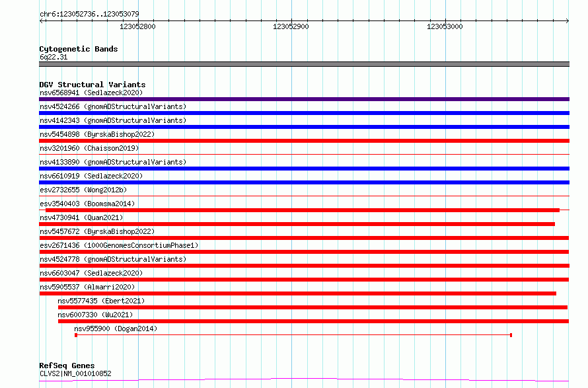Viewport: 588px width, 388px height.
Task: Click the DGV Structural Variants track title
Action: point(92,85)
